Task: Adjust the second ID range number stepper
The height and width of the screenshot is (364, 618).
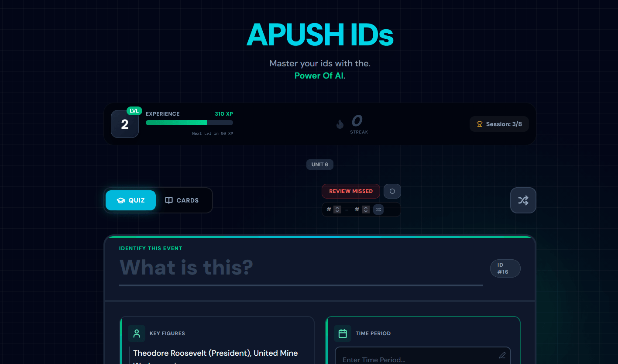Action: [x=366, y=209]
